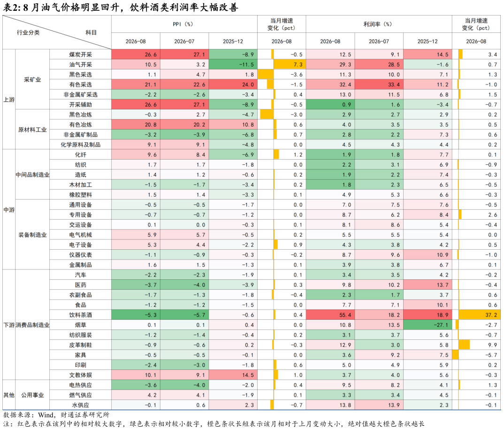The width and height of the screenshot is (504, 430).
Task: Click the 科目 header label
Action: coord(91,32)
